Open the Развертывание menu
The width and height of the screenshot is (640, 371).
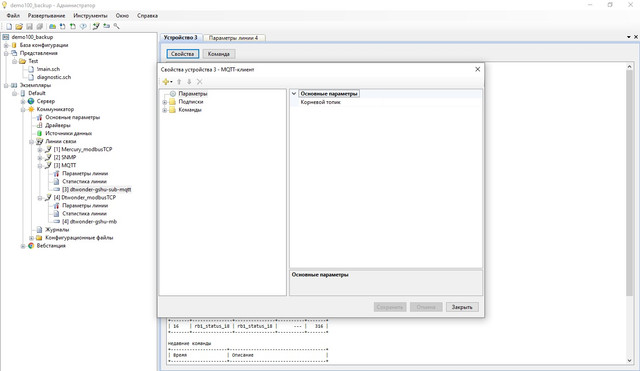47,16
